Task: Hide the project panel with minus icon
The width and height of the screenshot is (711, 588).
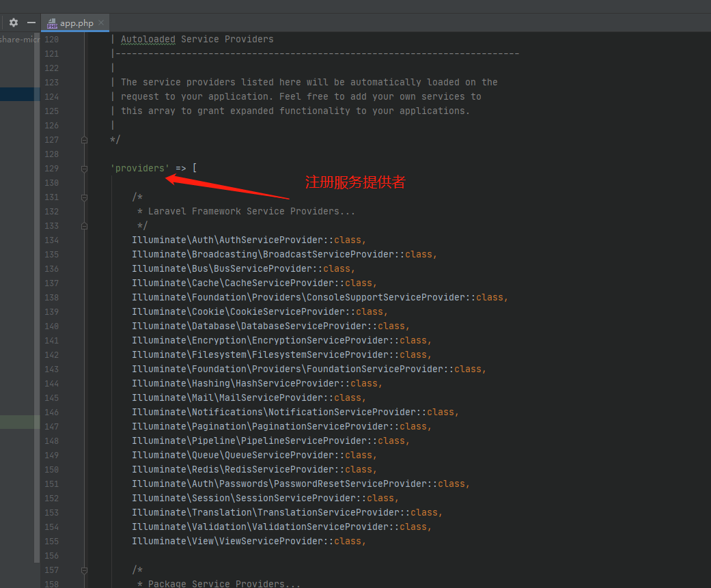Action: [31, 23]
